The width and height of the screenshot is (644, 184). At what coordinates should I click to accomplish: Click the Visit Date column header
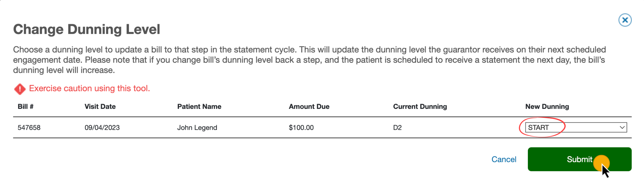click(x=100, y=106)
